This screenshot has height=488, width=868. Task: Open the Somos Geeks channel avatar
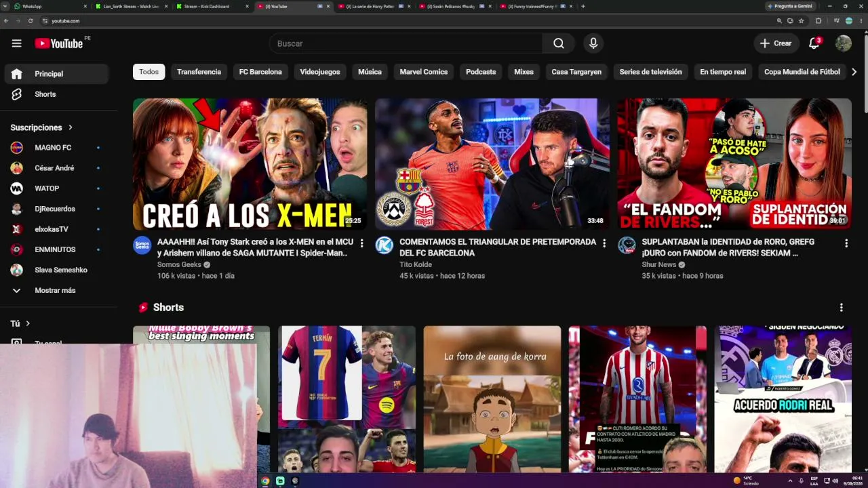pyautogui.click(x=142, y=245)
